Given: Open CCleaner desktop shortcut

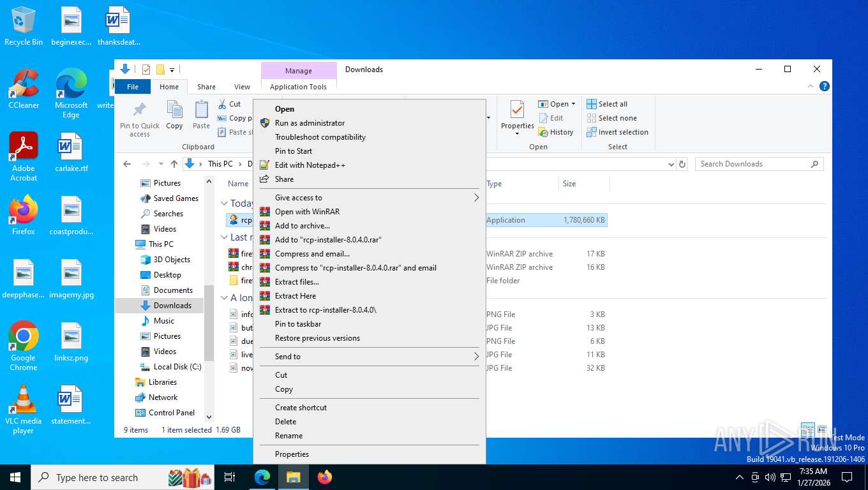Looking at the screenshot, I should 24,89.
